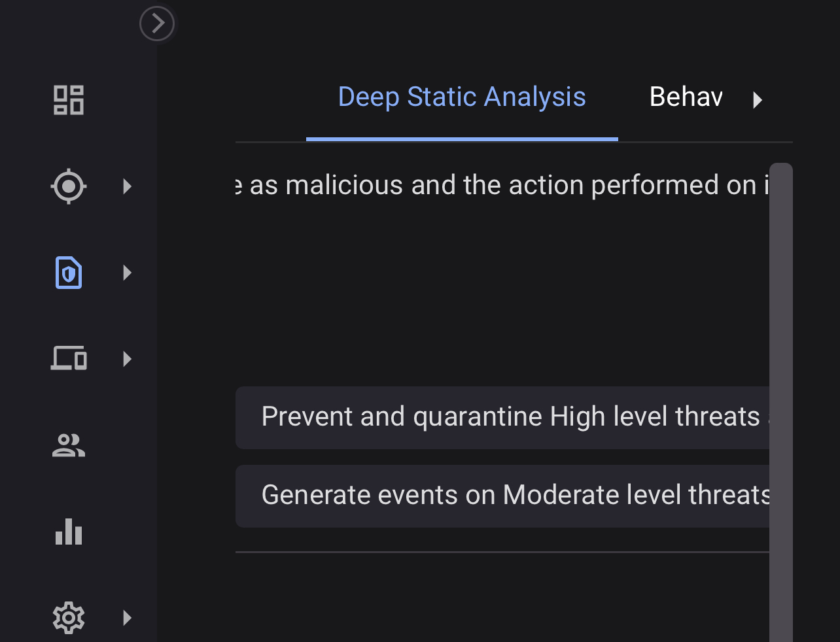Open the shield document policies icon

69,273
